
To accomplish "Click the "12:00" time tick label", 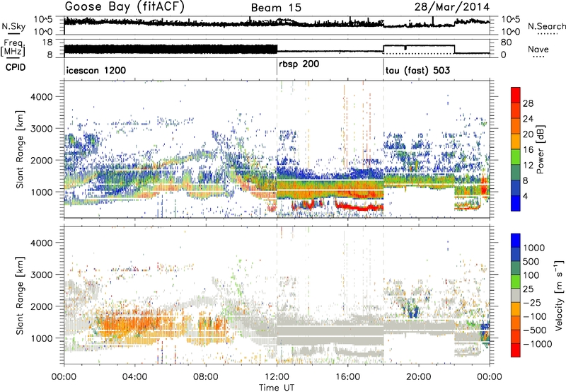I will pos(277,377).
